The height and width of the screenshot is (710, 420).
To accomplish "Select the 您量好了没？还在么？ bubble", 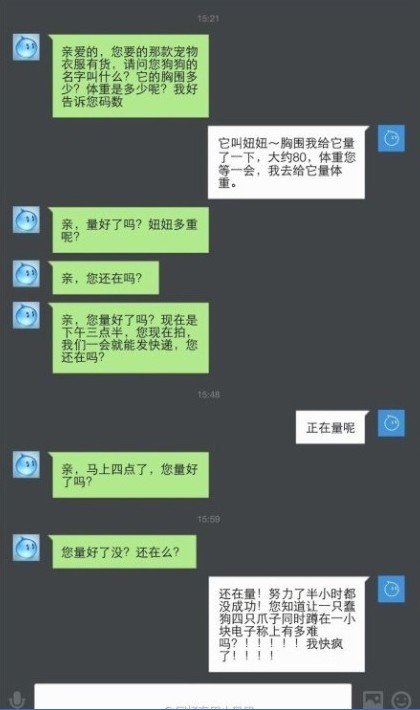I will coord(122,552).
